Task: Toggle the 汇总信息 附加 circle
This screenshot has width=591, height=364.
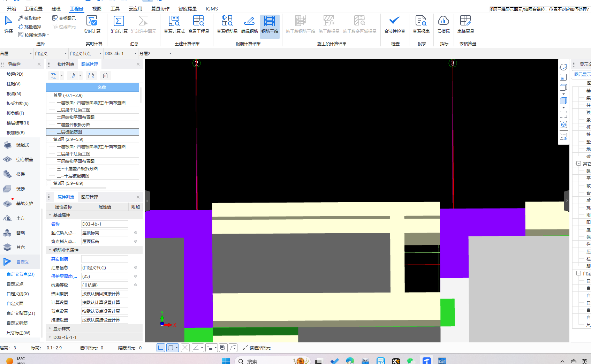Action: pos(136,267)
